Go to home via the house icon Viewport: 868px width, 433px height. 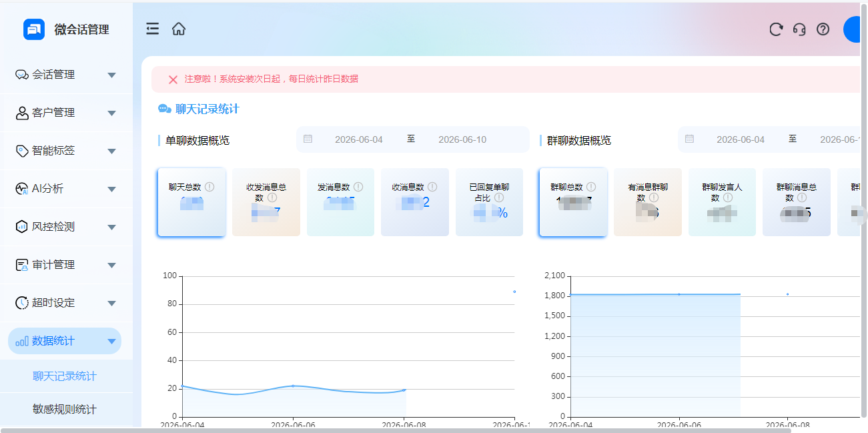tap(179, 29)
